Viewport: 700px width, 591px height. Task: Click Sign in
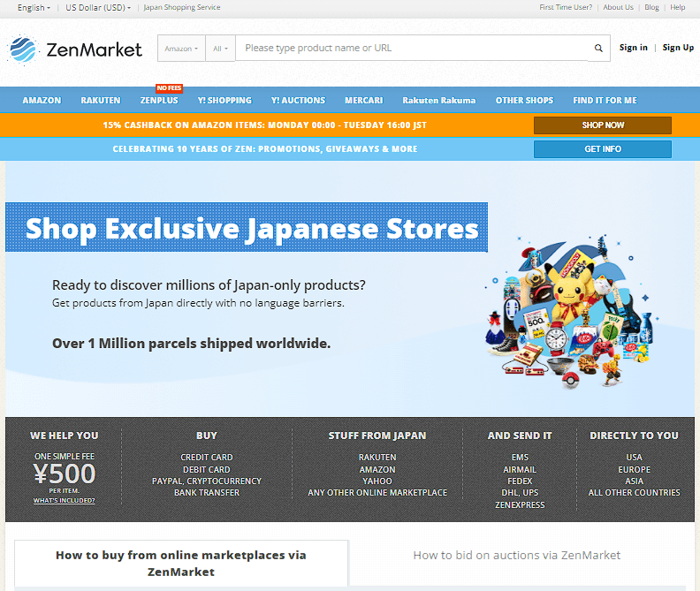point(633,48)
